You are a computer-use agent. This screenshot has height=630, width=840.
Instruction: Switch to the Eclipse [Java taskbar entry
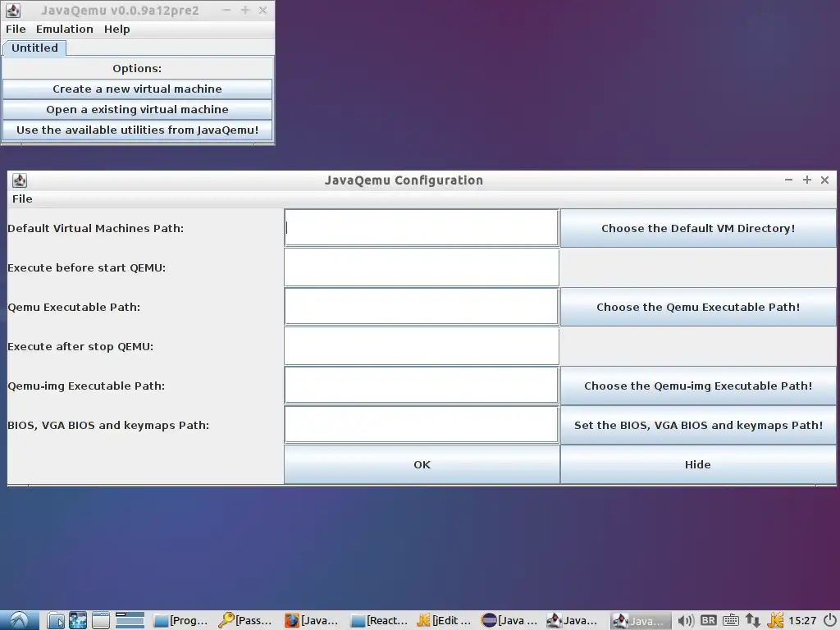pyautogui.click(x=510, y=620)
